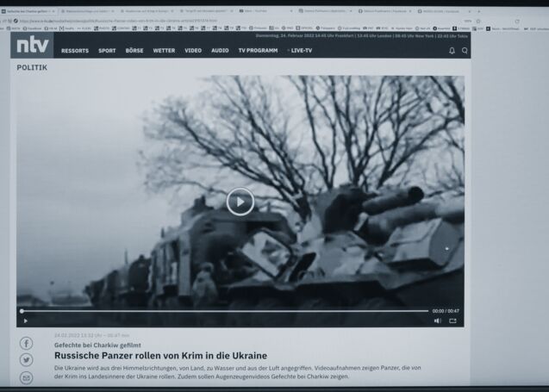Select Wetter in navigation bar
Viewport: 549px width, 392px height.
164,51
